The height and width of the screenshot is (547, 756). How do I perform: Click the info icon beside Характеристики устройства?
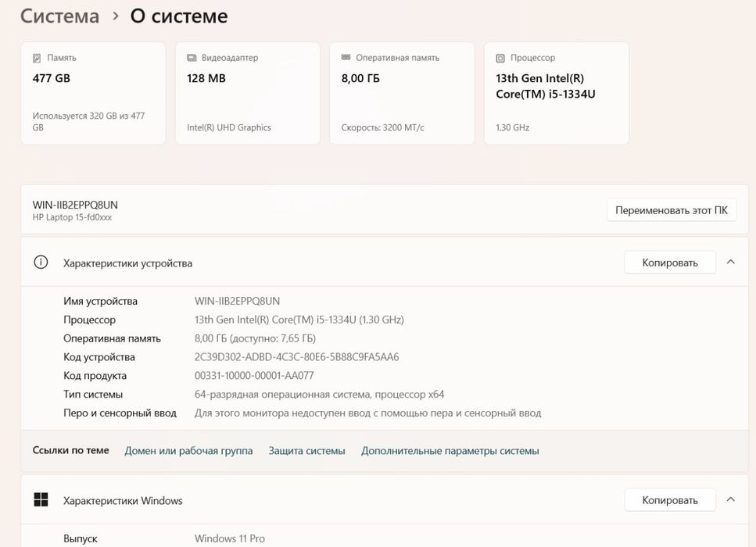click(x=41, y=263)
